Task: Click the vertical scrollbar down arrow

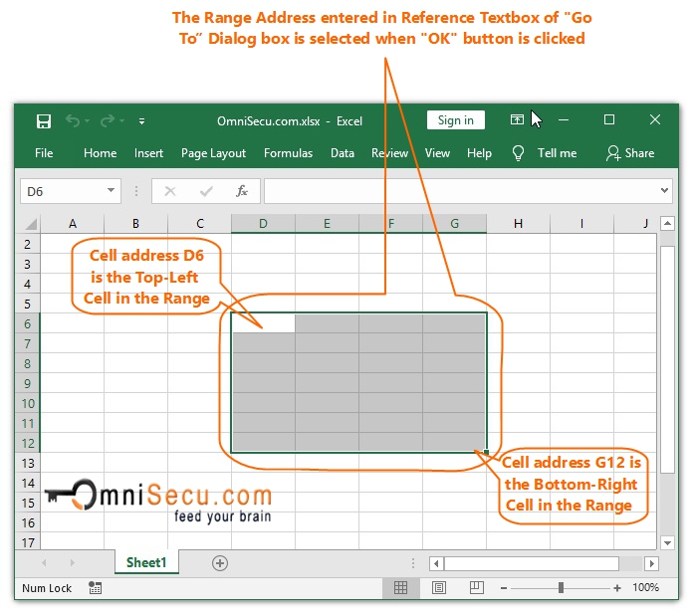Action: [667, 542]
